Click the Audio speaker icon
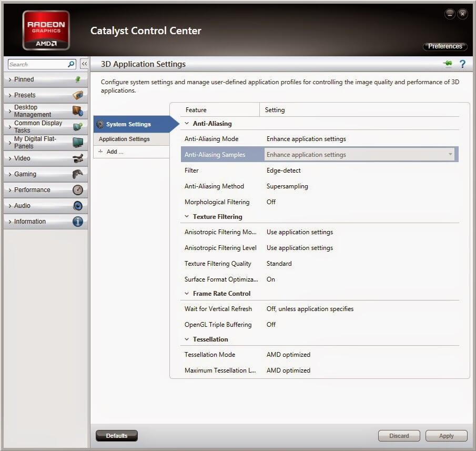The height and width of the screenshot is (451, 476). pos(78,206)
